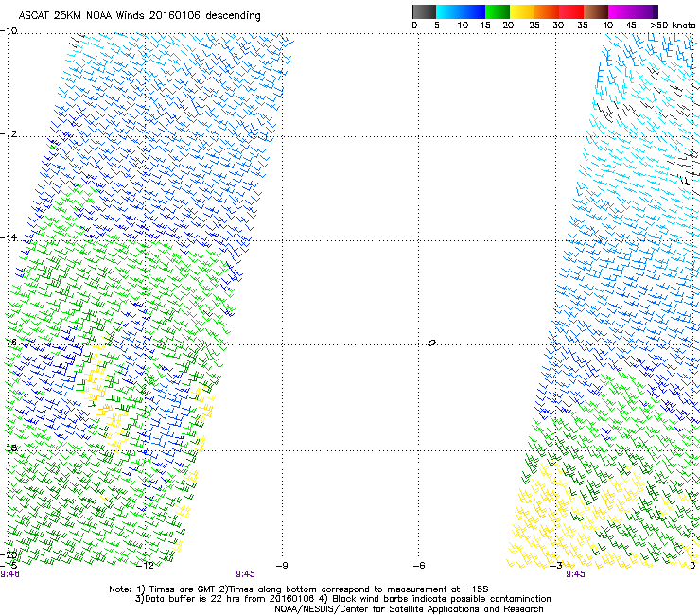Image resolution: width=700 pixels, height=615 pixels.
Task: Click the '-15' longitude label
Action: coord(9,565)
